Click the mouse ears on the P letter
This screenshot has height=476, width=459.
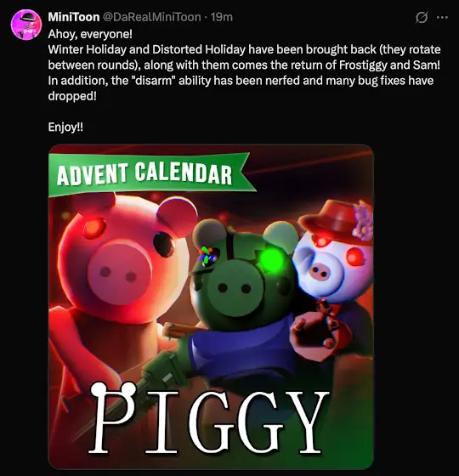(113, 388)
